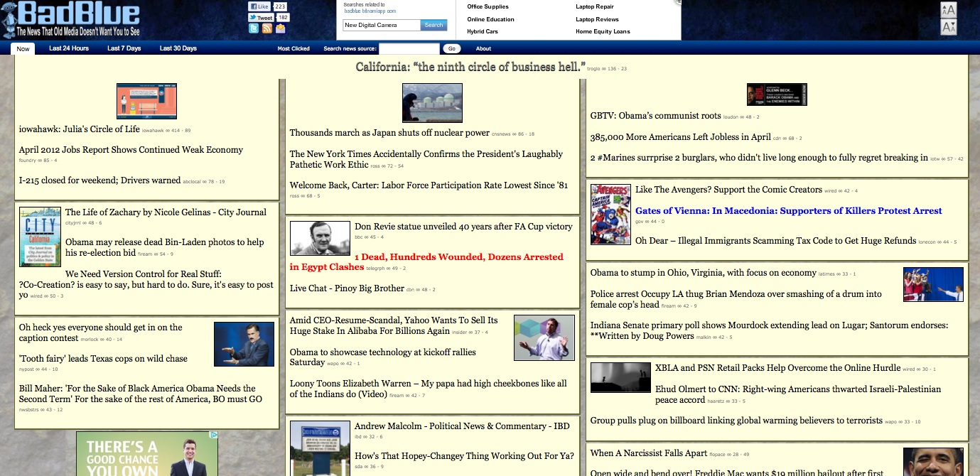Open blue Gates of Vienna headline
The height and width of the screenshot is (476, 980).
(789, 211)
